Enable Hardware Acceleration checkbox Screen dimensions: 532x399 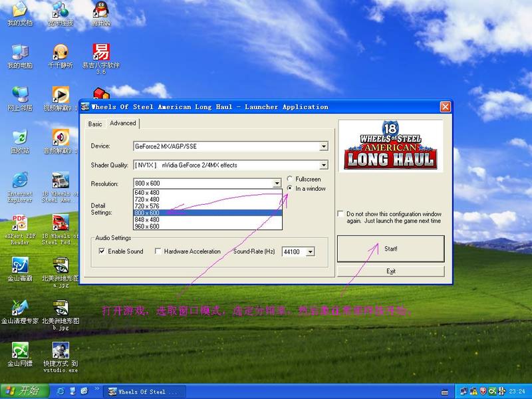(158, 251)
